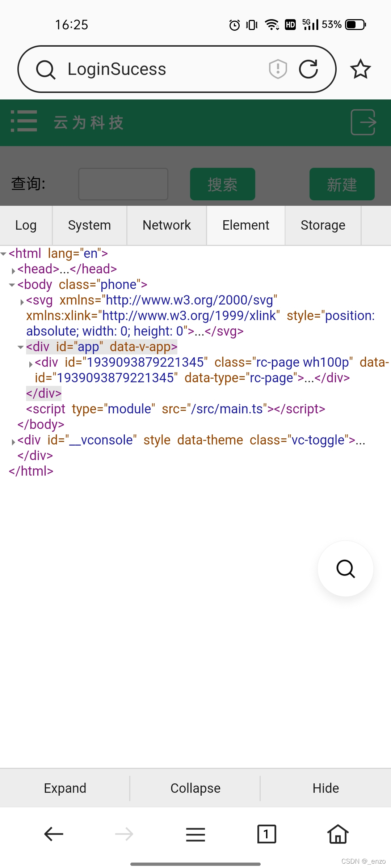391x868 pixels.
Task: Click the Expand button
Action: [x=65, y=788]
